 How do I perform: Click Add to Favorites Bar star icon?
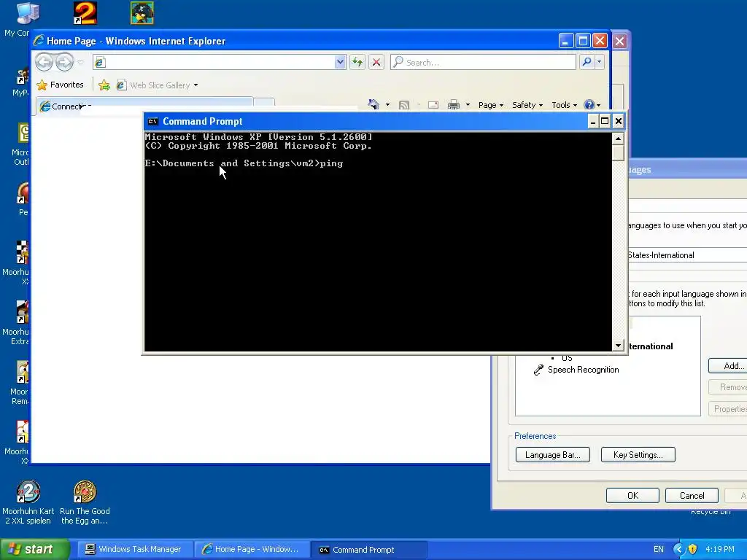(104, 85)
